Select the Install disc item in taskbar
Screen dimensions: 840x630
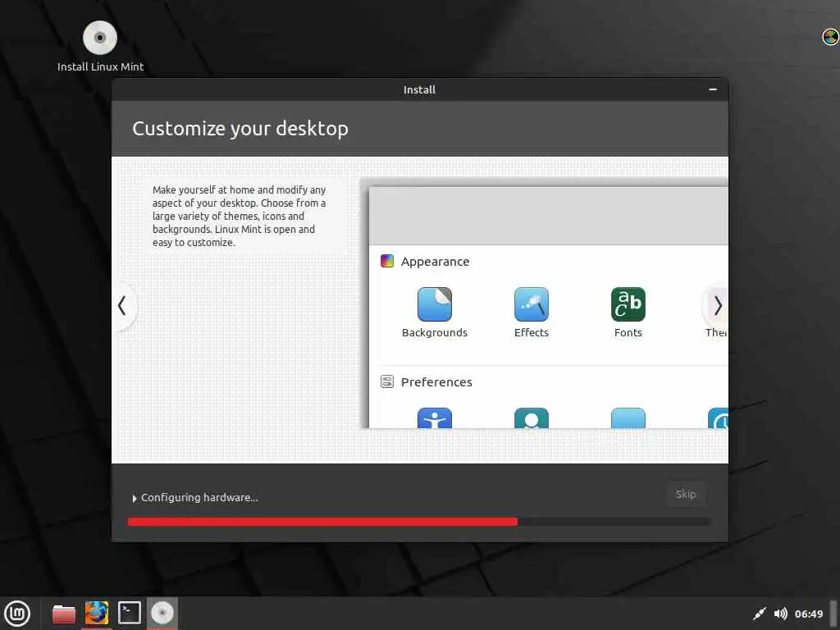pyautogui.click(x=162, y=614)
